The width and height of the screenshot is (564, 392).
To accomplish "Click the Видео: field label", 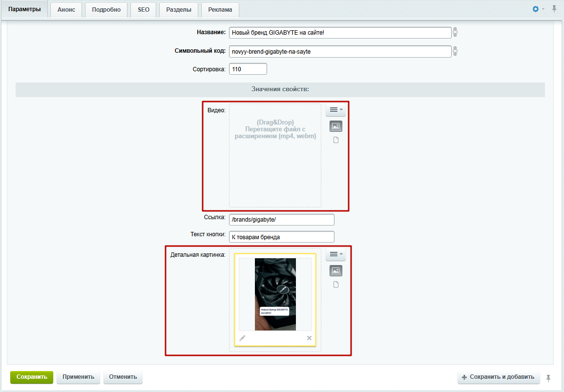I will (x=216, y=110).
